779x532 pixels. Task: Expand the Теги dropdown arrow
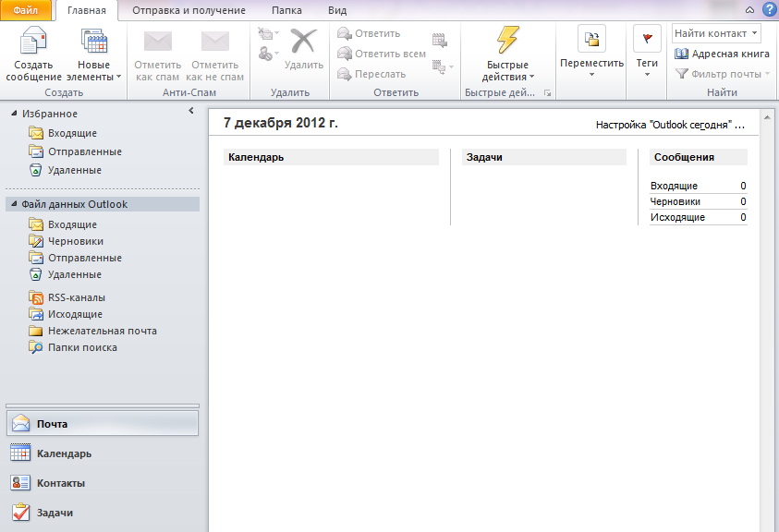click(x=648, y=75)
